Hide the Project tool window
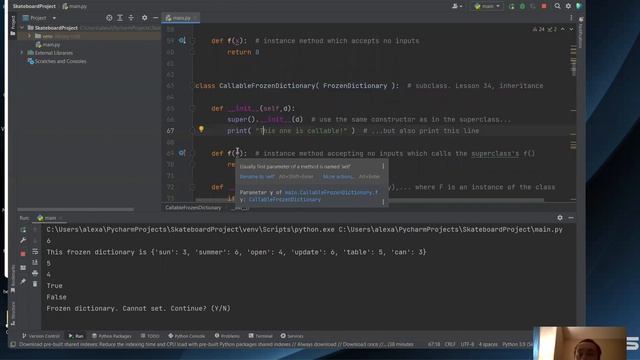 point(156,18)
